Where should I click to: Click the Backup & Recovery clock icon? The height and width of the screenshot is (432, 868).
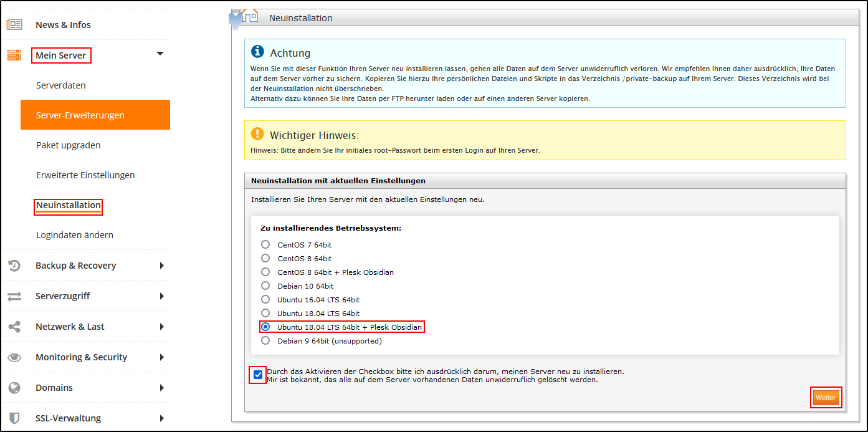point(14,266)
